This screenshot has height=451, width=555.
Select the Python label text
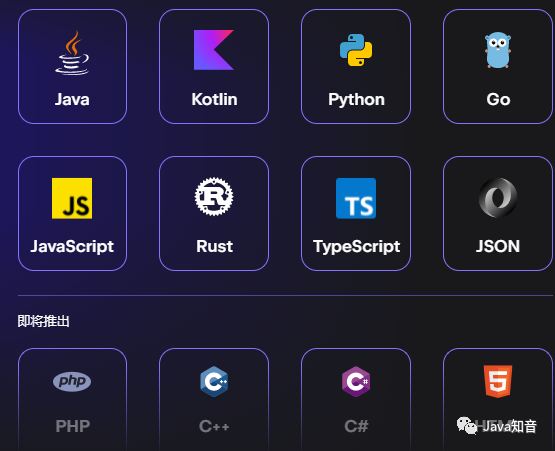click(356, 100)
